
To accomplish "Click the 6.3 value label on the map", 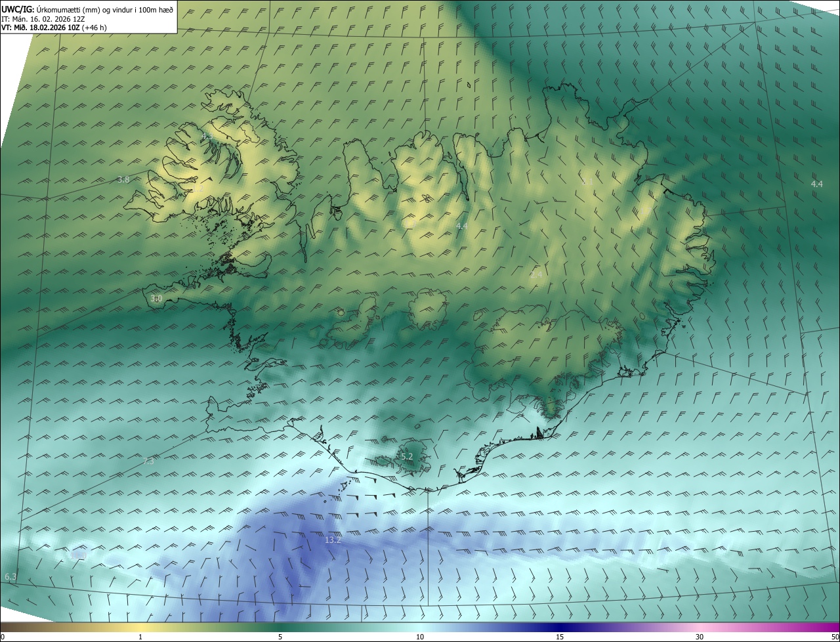I will (x=10, y=576).
